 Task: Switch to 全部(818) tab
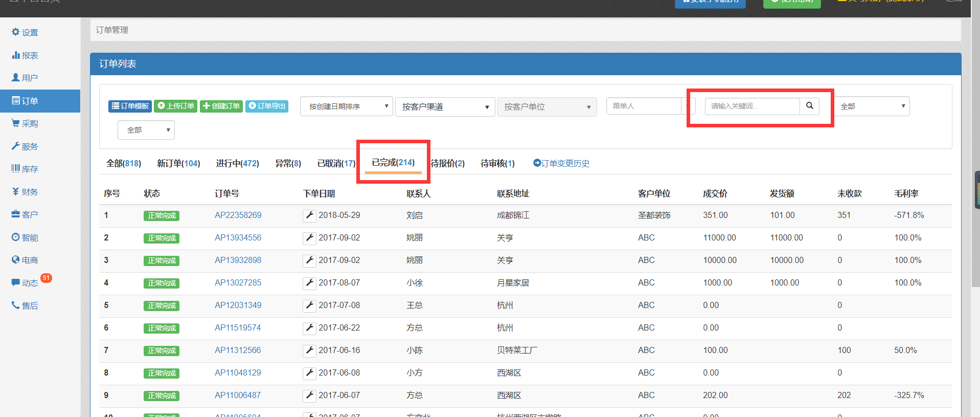tap(124, 163)
